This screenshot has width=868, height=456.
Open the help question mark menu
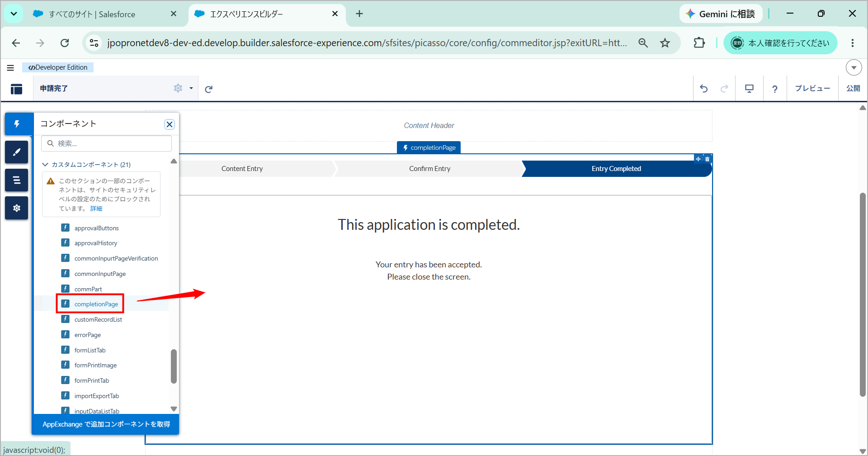pyautogui.click(x=775, y=89)
